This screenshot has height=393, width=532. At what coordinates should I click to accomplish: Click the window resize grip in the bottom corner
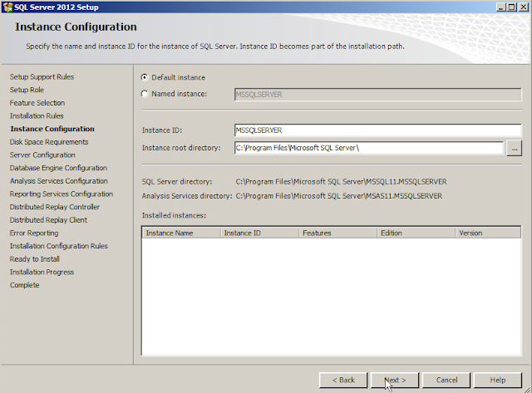[x=527, y=389]
